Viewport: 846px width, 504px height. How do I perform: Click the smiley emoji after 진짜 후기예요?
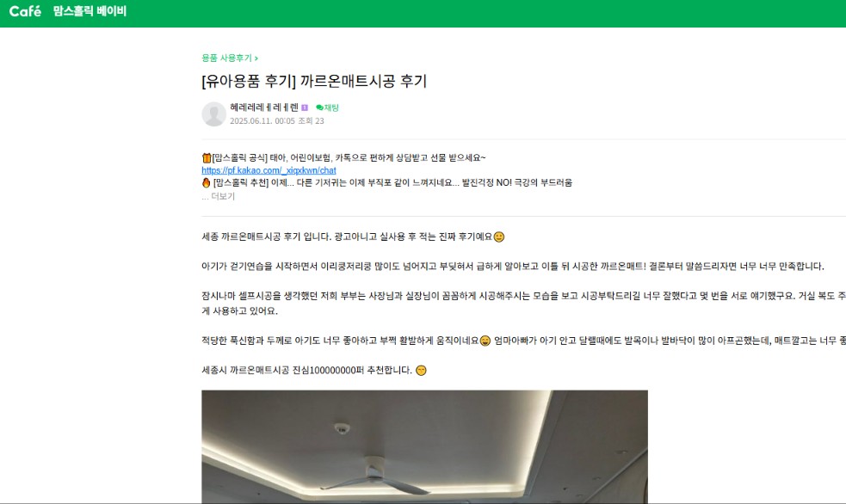point(499,237)
